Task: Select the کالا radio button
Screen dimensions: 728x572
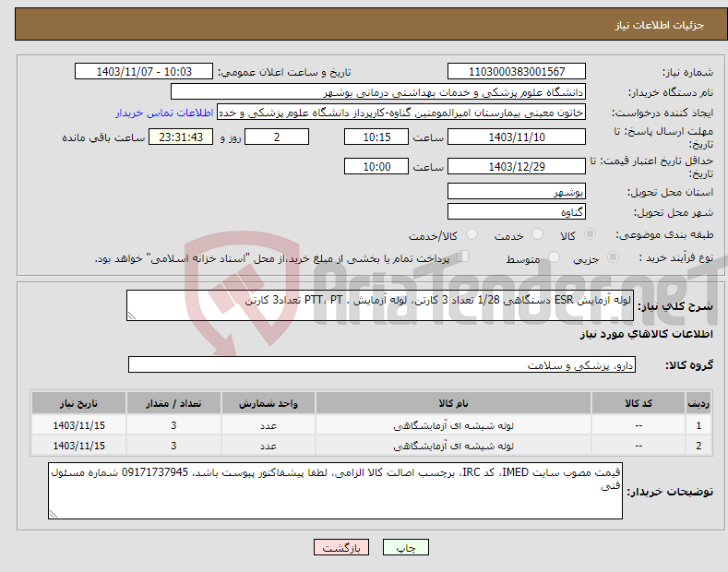Action: 590,234
